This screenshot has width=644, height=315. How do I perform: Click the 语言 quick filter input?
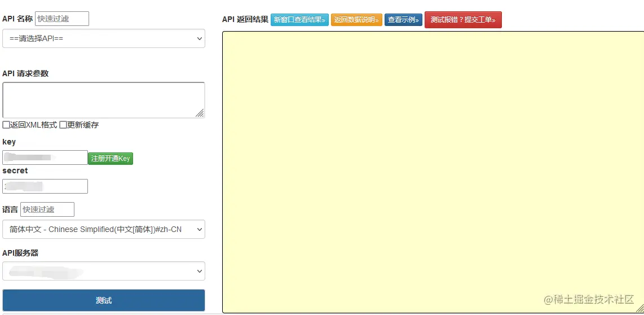[x=47, y=209]
